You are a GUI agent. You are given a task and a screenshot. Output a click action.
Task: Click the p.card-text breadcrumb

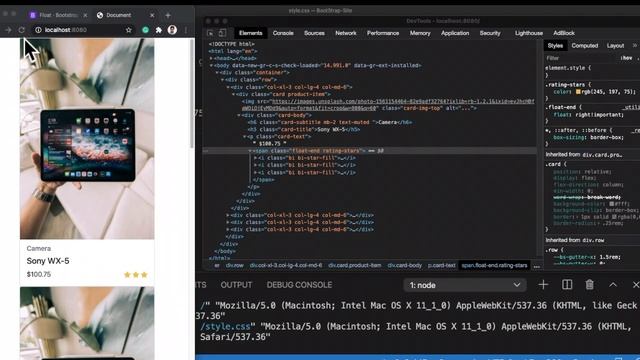tap(442, 266)
